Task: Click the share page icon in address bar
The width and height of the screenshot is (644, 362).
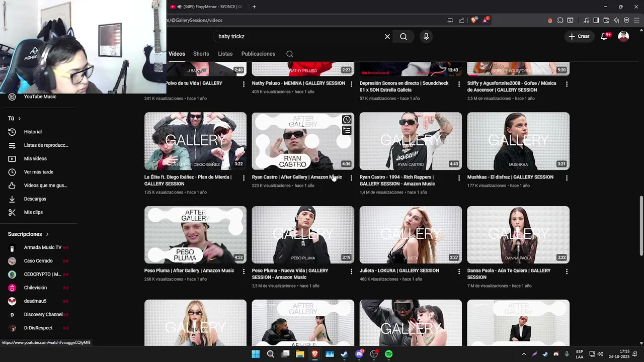Action: 461,20
